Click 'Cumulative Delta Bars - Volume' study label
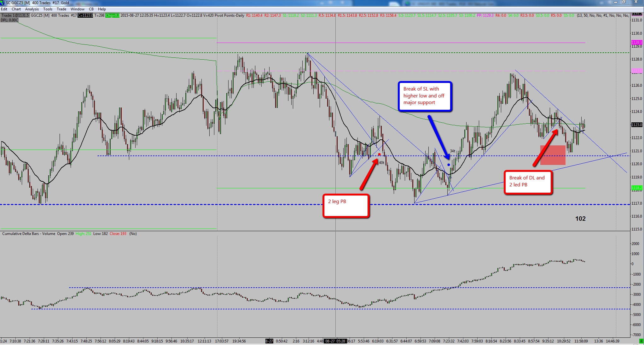Screen dimensions: 644x345 (29, 234)
